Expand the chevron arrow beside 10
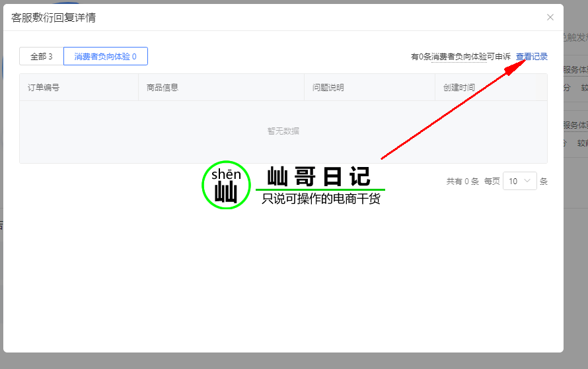 point(527,181)
